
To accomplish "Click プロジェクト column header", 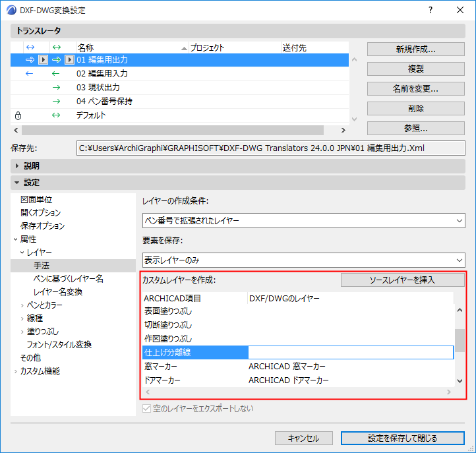I will [x=235, y=47].
